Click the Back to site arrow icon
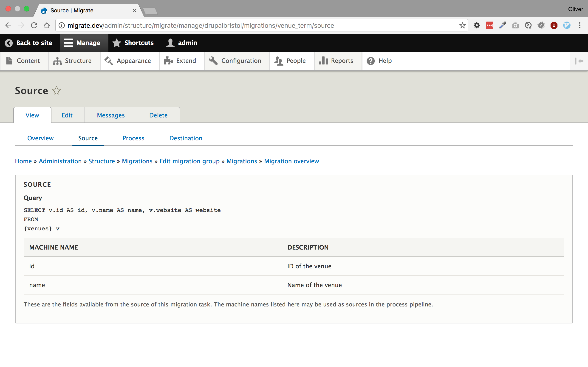Screen dimensions: 588x367 9,43
